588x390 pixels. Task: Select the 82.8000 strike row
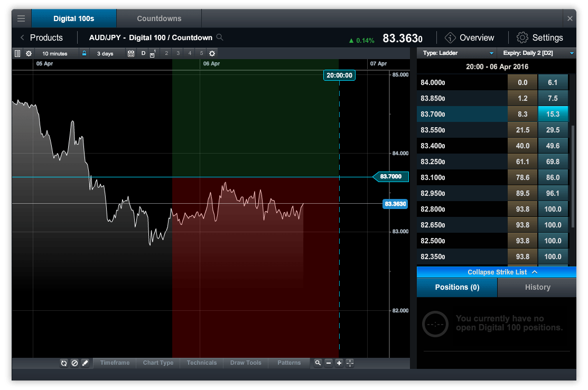click(493, 209)
